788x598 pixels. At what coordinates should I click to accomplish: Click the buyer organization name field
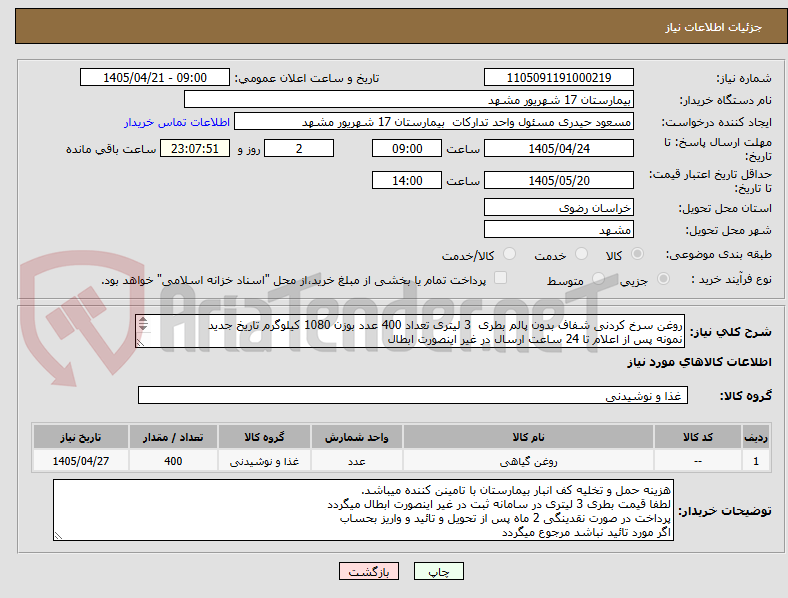pos(409,99)
